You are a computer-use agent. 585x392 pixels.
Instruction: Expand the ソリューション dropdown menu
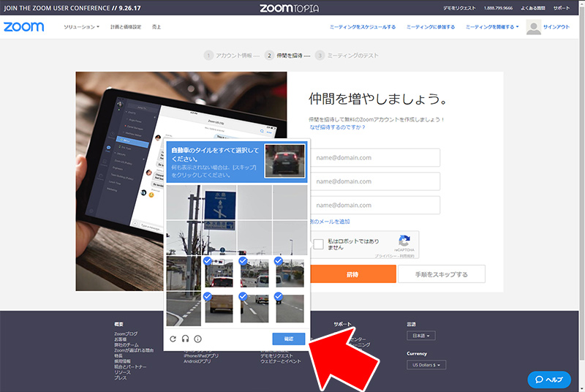pos(81,27)
